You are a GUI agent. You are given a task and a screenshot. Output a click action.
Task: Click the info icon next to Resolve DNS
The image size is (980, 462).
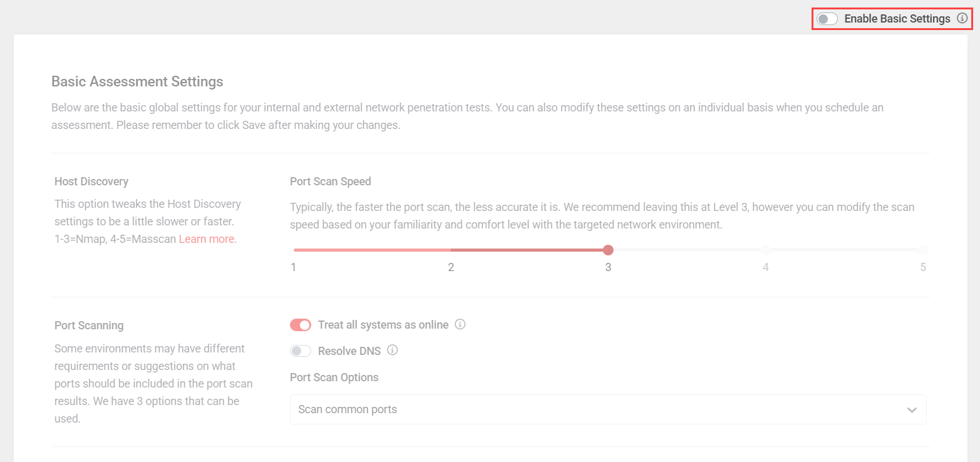click(393, 350)
